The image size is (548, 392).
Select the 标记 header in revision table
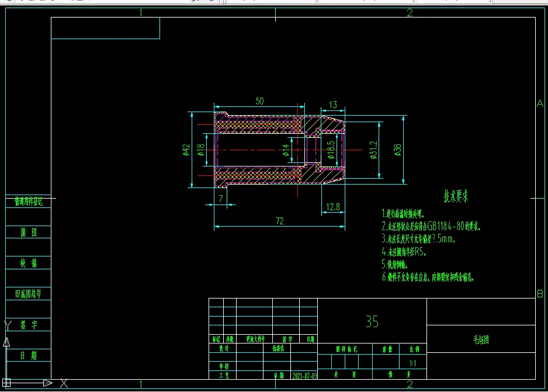point(216,339)
